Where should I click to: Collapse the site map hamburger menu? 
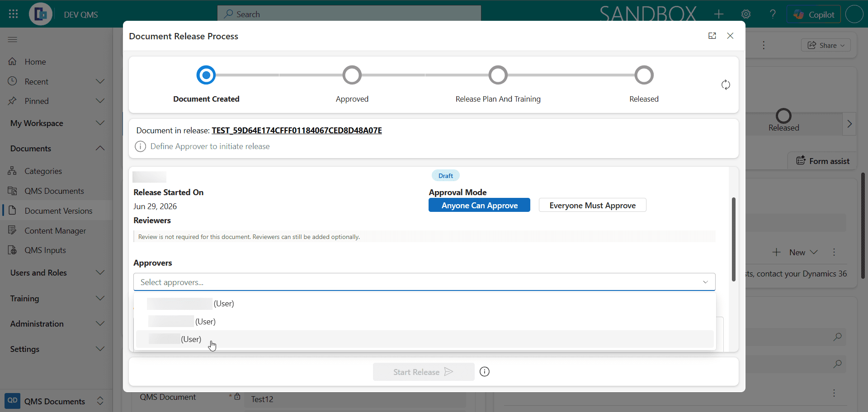13,40
